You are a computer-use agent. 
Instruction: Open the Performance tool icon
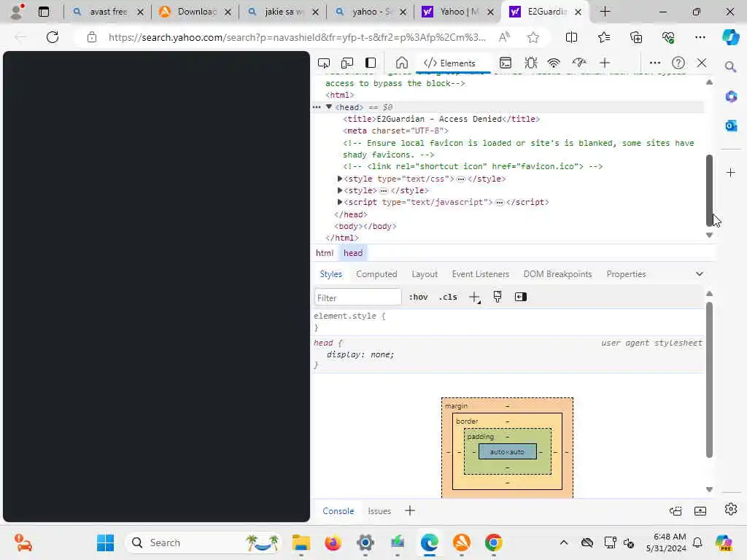[x=578, y=63]
